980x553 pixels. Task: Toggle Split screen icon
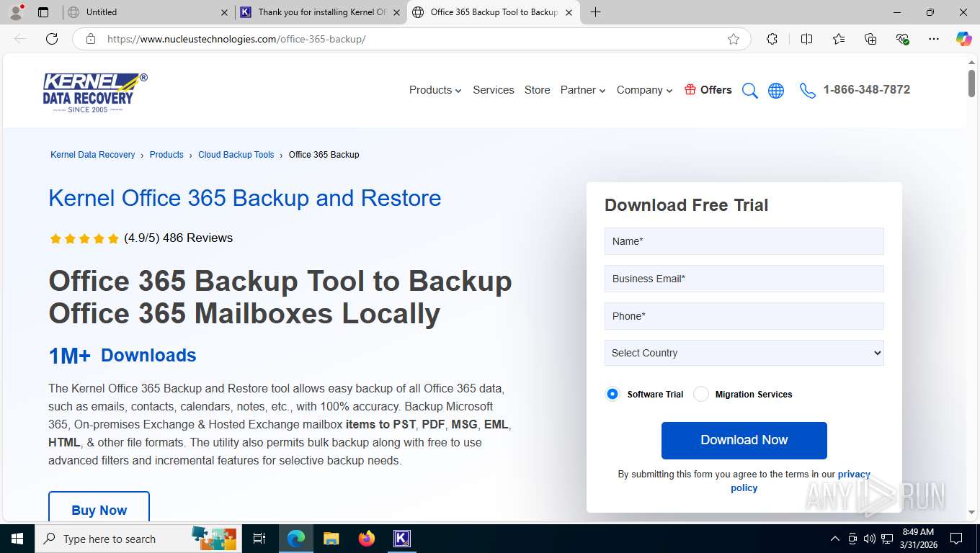click(x=807, y=39)
